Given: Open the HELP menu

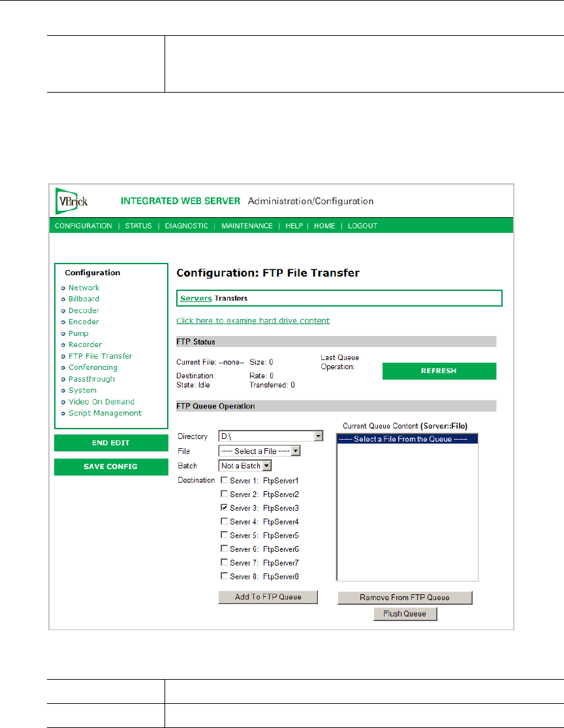Looking at the screenshot, I should tap(294, 226).
